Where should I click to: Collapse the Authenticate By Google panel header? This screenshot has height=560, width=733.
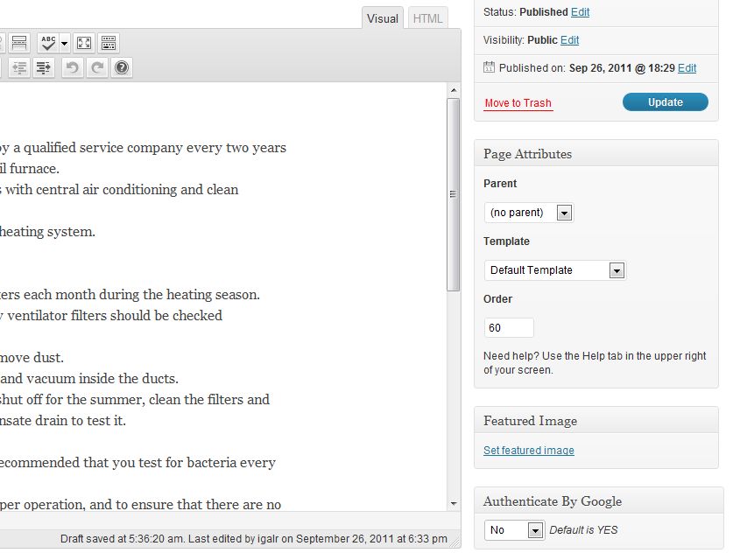point(599,501)
